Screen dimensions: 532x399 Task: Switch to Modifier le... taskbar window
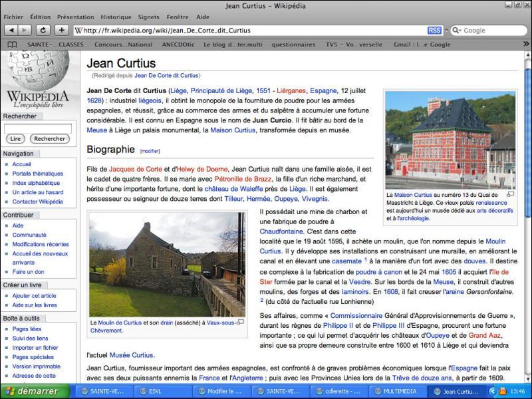221,391
